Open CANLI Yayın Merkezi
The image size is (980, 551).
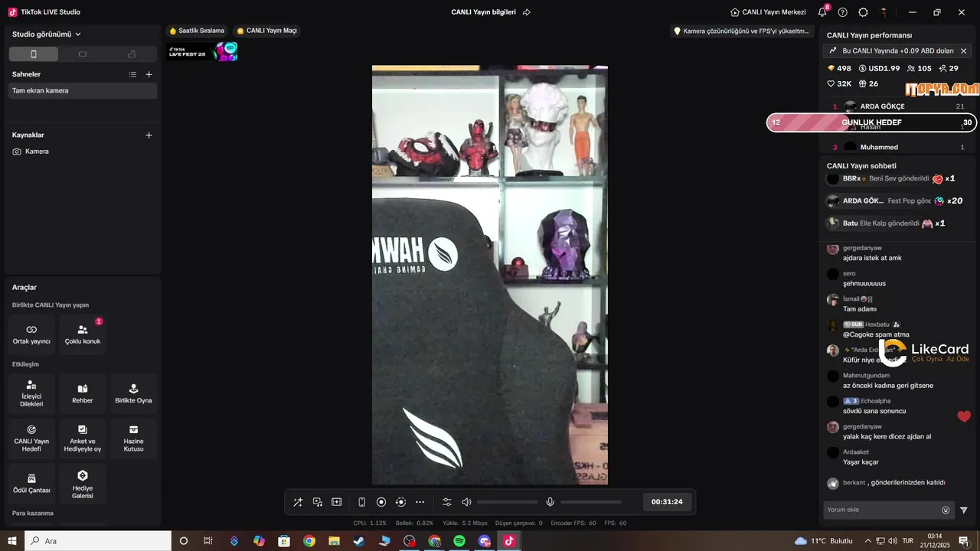coord(768,12)
